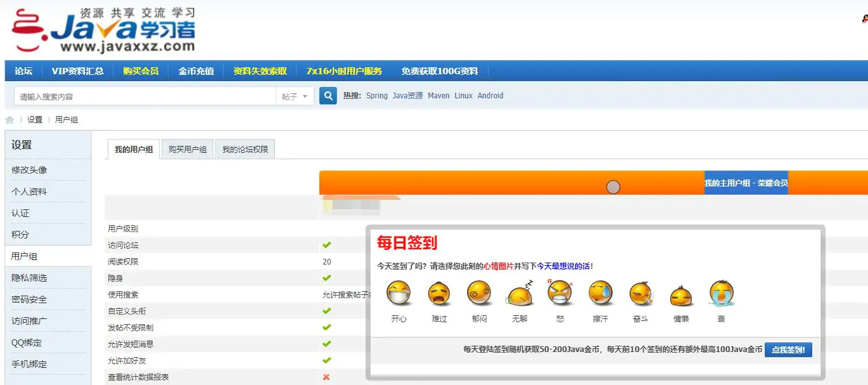Select the 擦汗 sweating mood emoji
868x385 pixels.
point(600,294)
